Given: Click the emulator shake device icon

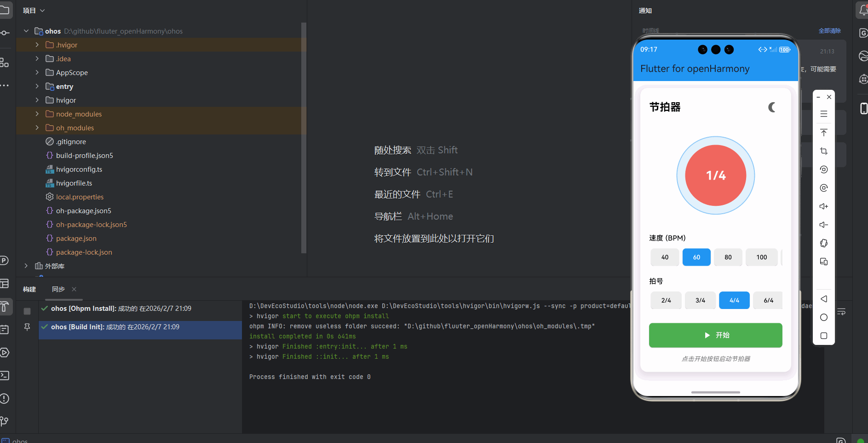Looking at the screenshot, I should pyautogui.click(x=824, y=243).
